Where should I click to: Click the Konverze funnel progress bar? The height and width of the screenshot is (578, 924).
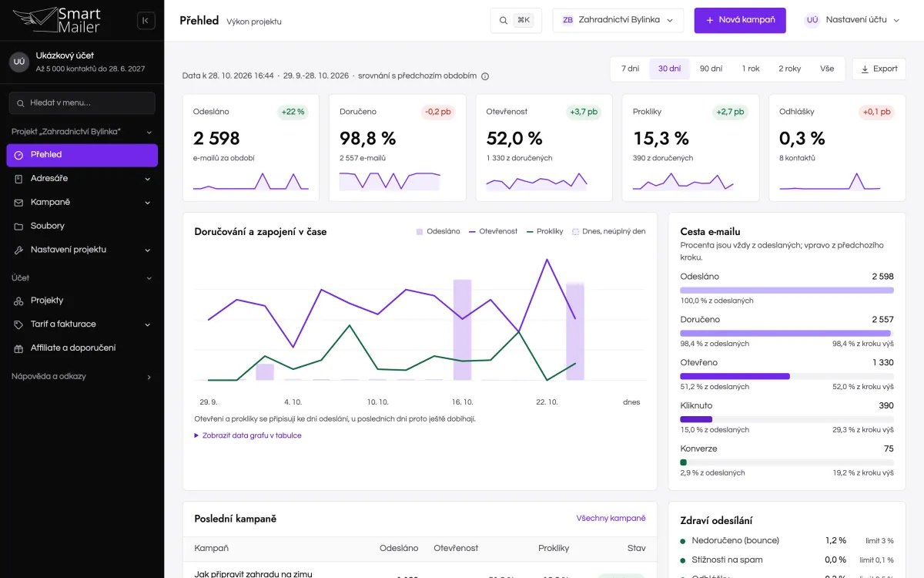pyautogui.click(x=787, y=462)
